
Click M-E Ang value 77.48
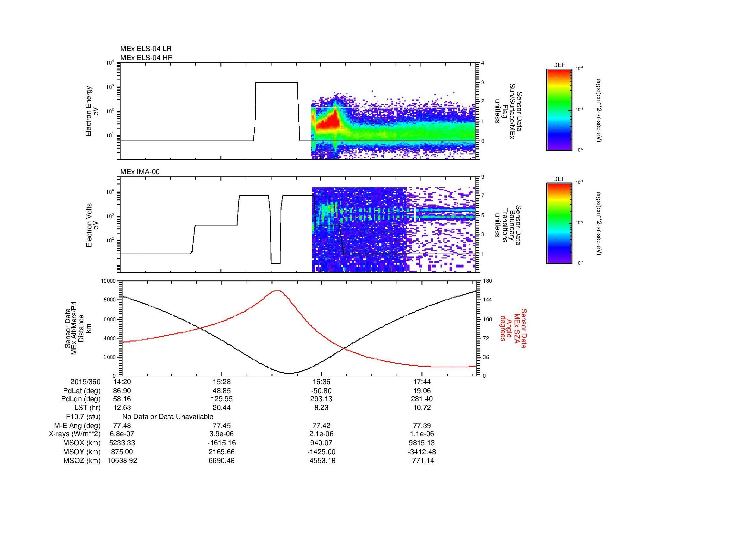(122, 425)
